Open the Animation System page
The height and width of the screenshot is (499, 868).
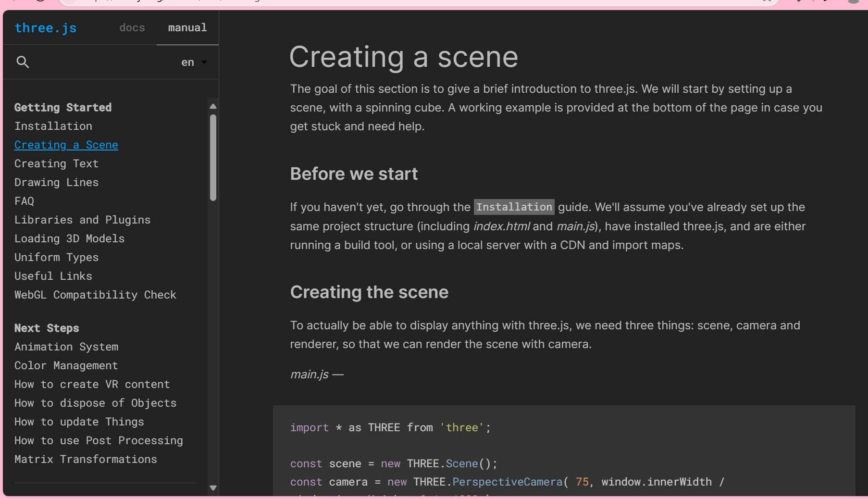[66, 347]
